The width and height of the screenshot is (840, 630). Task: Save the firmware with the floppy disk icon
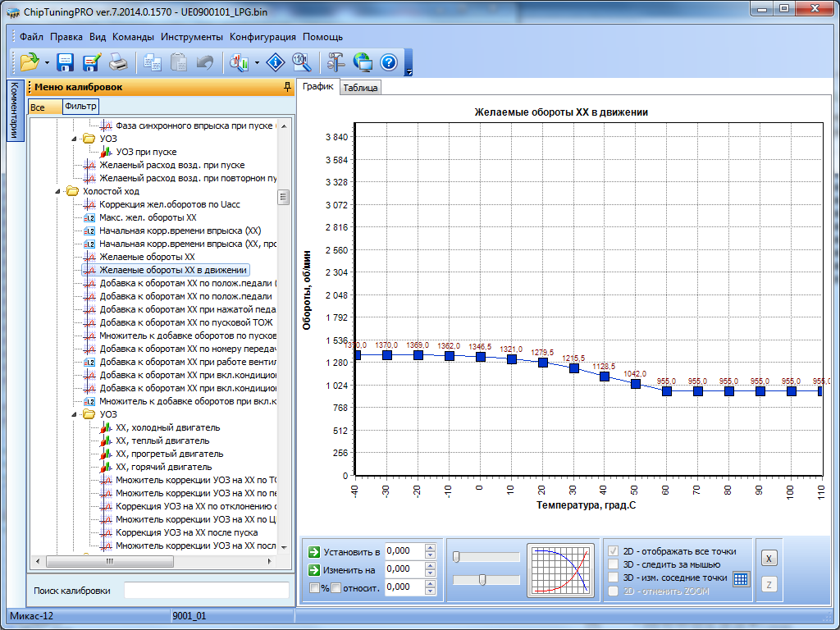click(66, 62)
